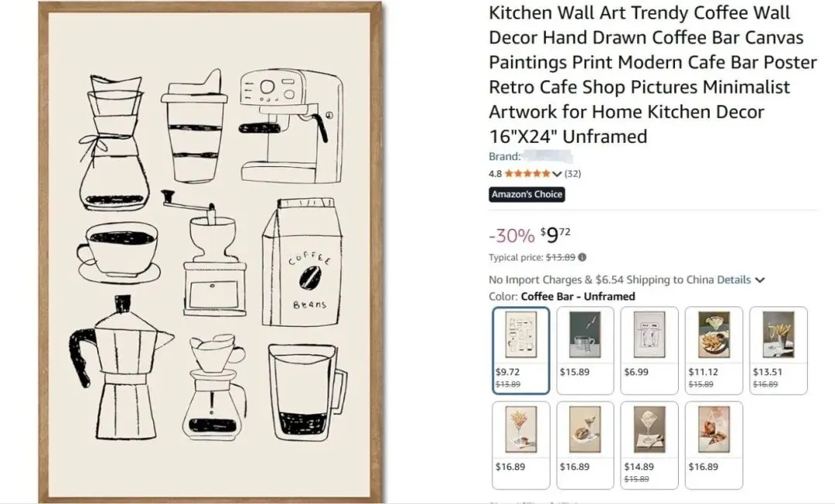Choose the $13.51 artwork option
Screen dimensions: 835x504
pyautogui.click(x=779, y=350)
